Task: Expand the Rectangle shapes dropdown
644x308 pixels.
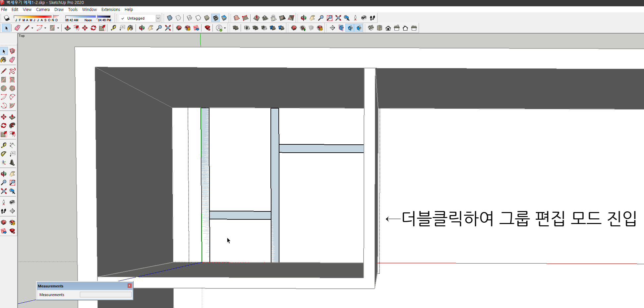Action: (x=58, y=28)
